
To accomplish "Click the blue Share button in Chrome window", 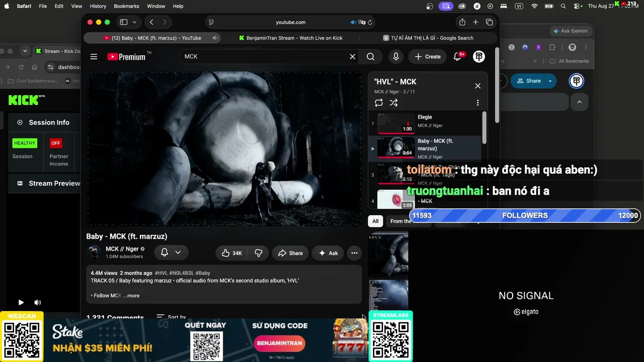I will [x=529, y=81].
